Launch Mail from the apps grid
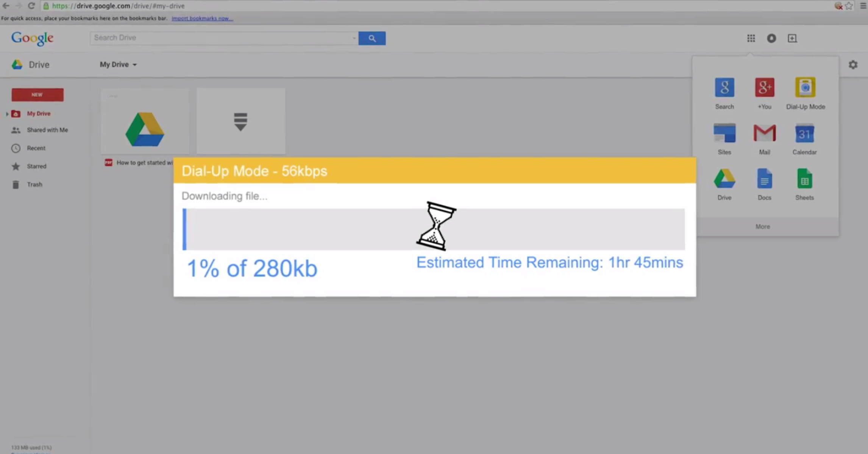The width and height of the screenshot is (868, 454). click(764, 133)
